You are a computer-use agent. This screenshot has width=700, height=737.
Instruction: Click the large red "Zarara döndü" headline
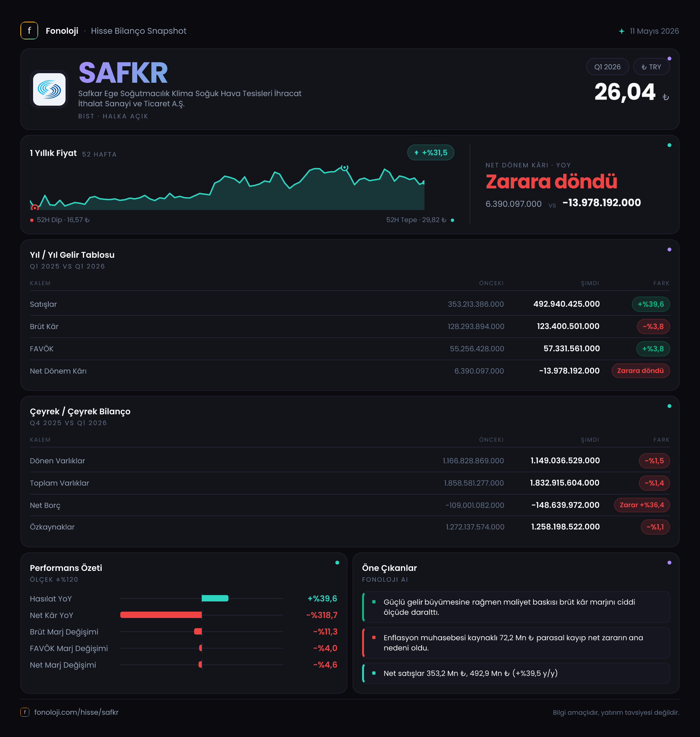point(551,182)
